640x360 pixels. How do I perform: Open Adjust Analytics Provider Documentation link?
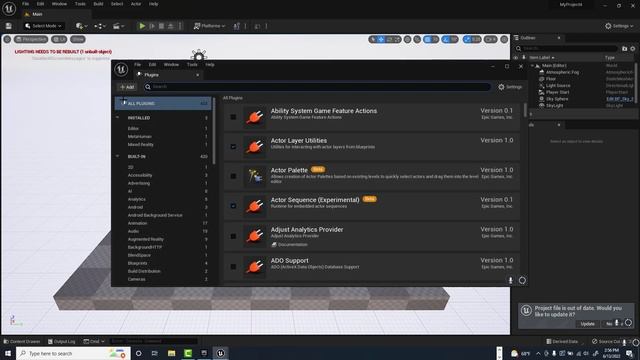click(x=289, y=244)
